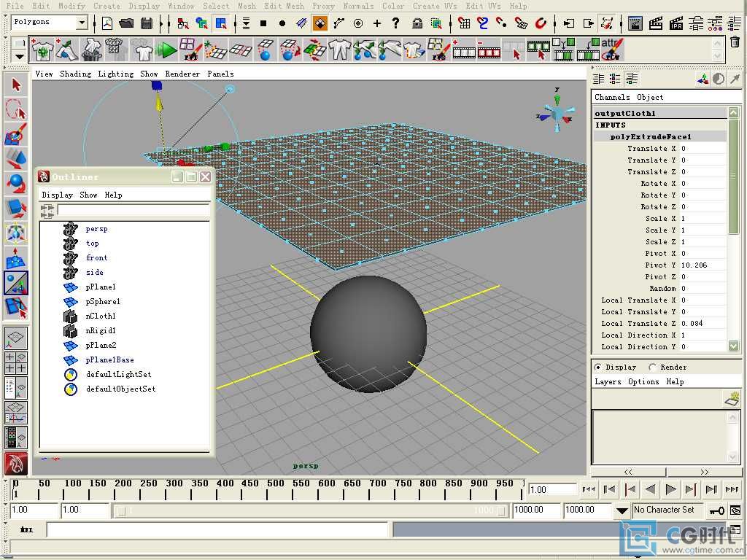Click the new layer icon in Layers panel
The image size is (747, 560).
click(x=731, y=398)
